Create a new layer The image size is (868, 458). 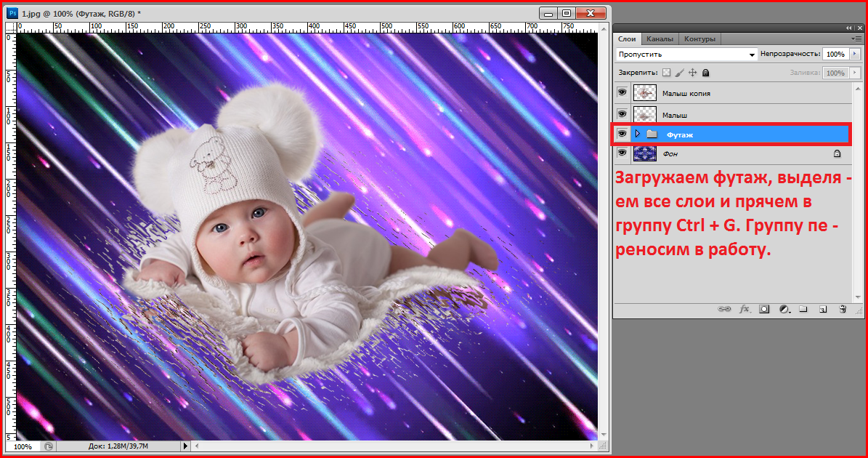823,309
